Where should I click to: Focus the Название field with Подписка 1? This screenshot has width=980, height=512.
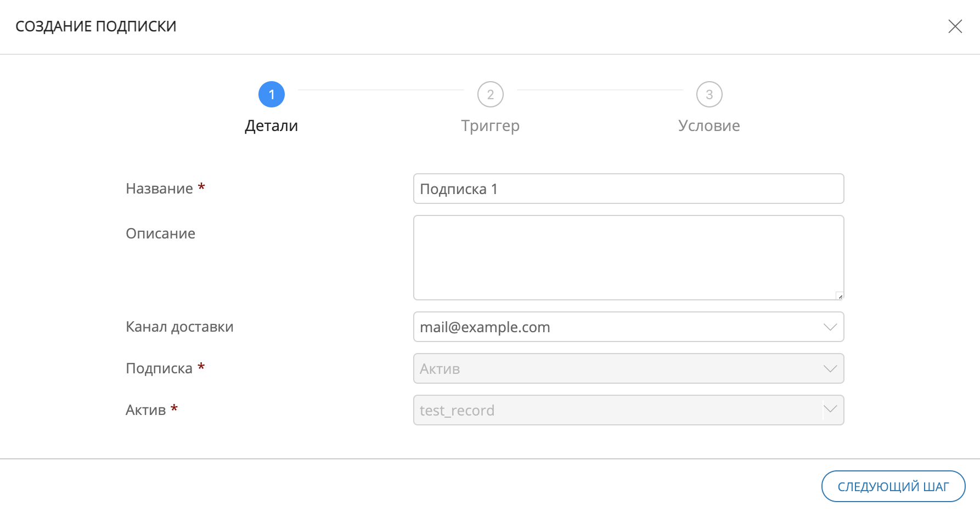click(628, 189)
